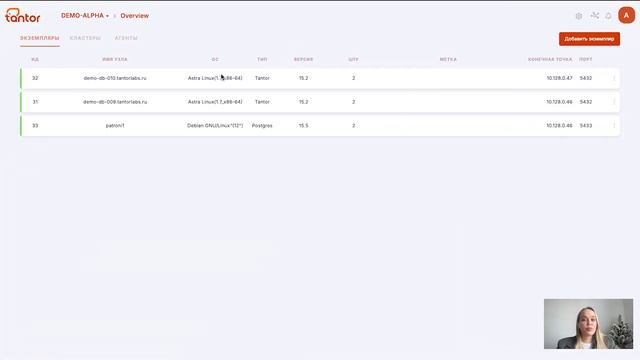
Task: Click the Debian GNU/Linux OS cell
Action: click(x=215, y=126)
